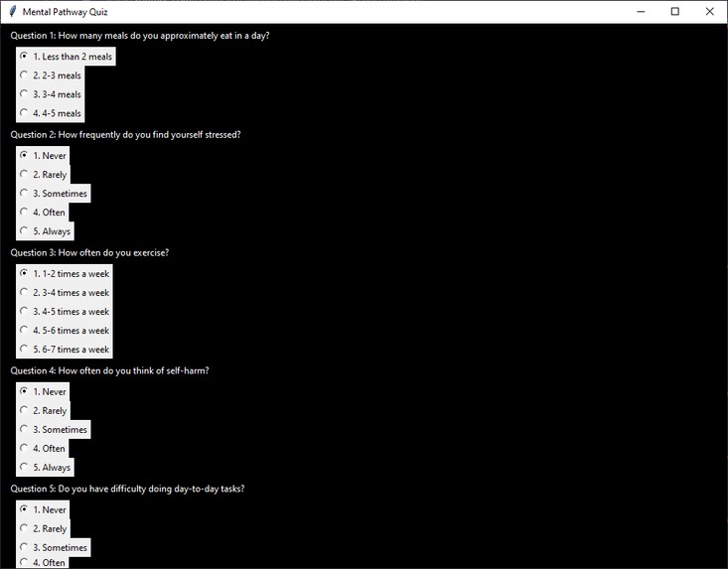The height and width of the screenshot is (569, 728).
Task: Select 'Often' under Question 2 stress
Action: point(43,213)
